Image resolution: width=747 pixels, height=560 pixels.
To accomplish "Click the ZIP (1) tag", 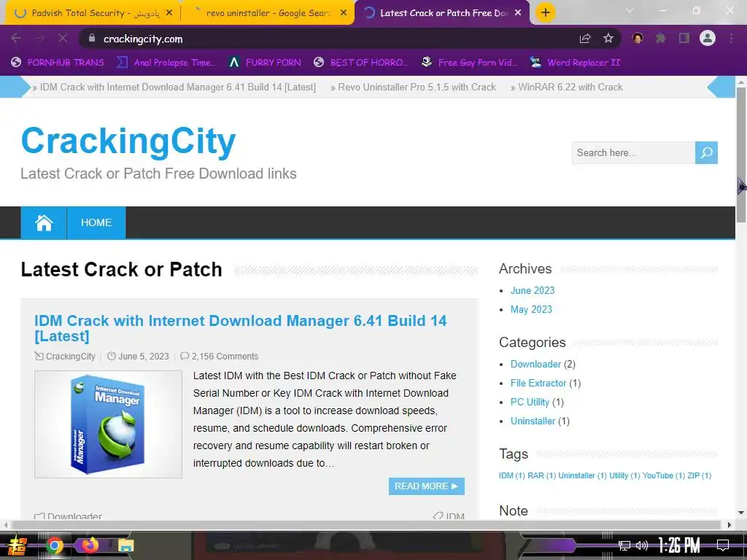I will pos(700,475).
